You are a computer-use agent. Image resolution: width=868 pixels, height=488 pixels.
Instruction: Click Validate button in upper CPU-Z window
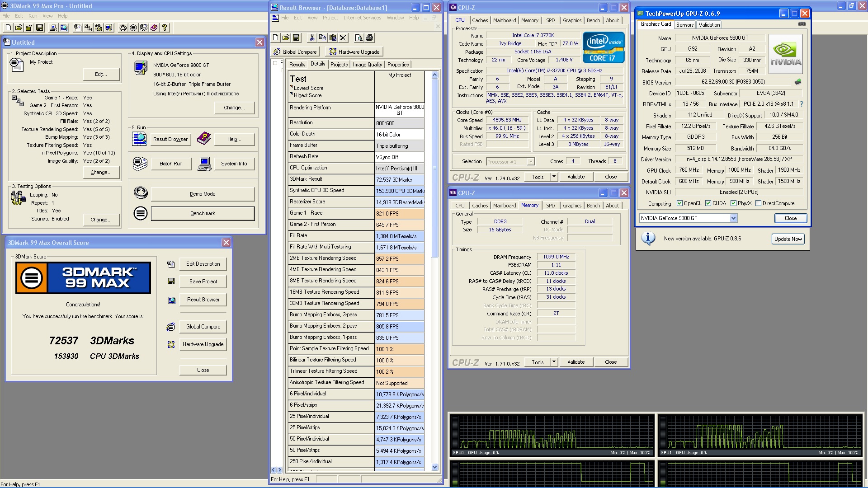576,177
